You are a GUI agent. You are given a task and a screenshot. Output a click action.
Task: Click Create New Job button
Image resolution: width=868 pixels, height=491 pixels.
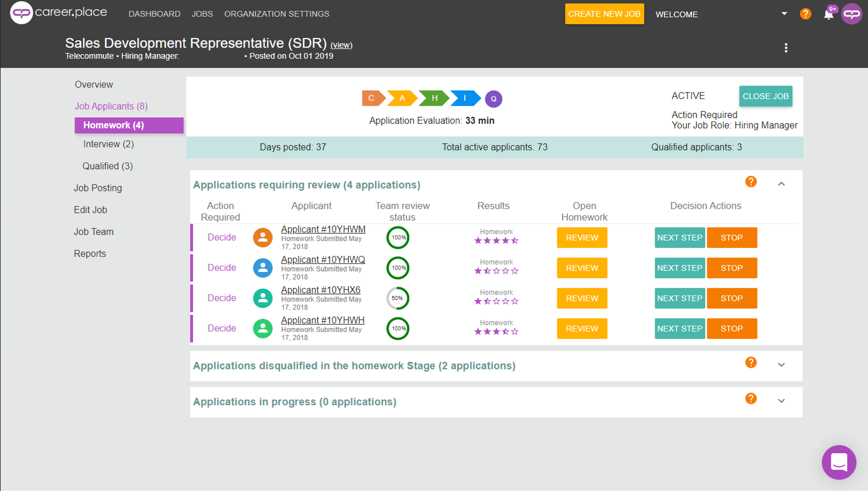(x=604, y=14)
